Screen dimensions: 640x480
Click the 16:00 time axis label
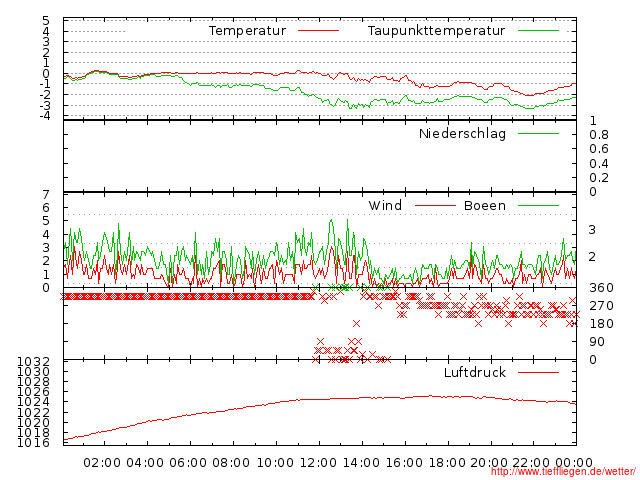coord(404,462)
